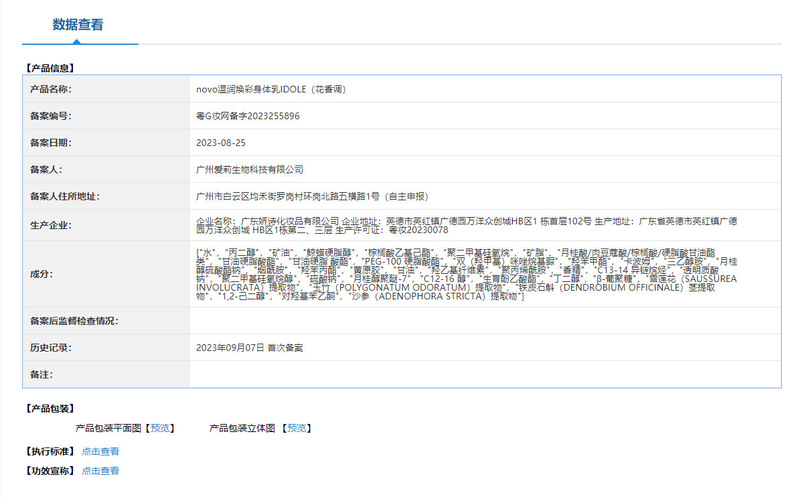Click the 产品包装平面图 label text
Viewport: 800px width, 499px height.
[109, 428]
